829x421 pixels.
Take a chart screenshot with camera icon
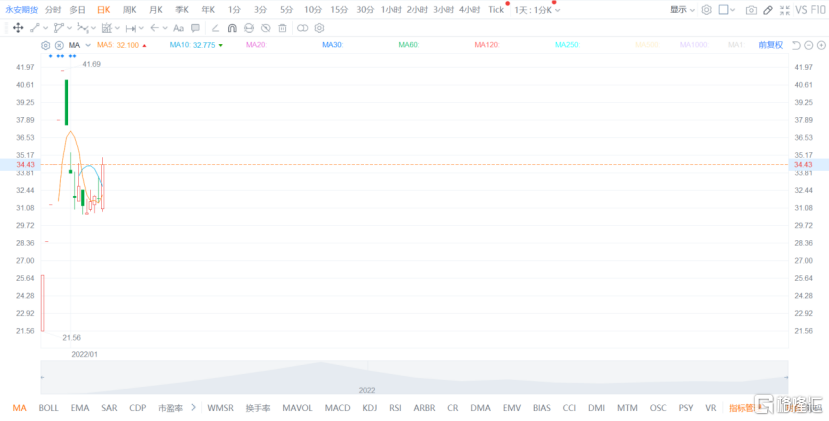coord(751,10)
